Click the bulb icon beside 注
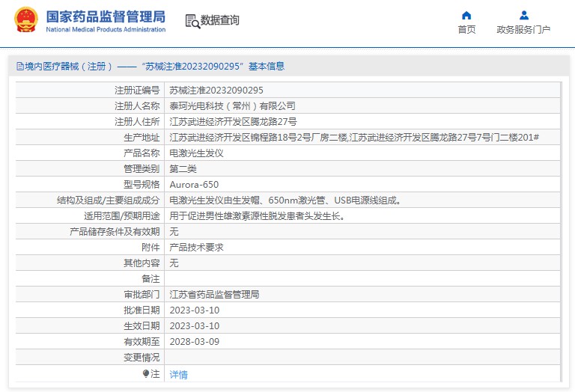Screen dimensions: 575x392 pos(146,373)
